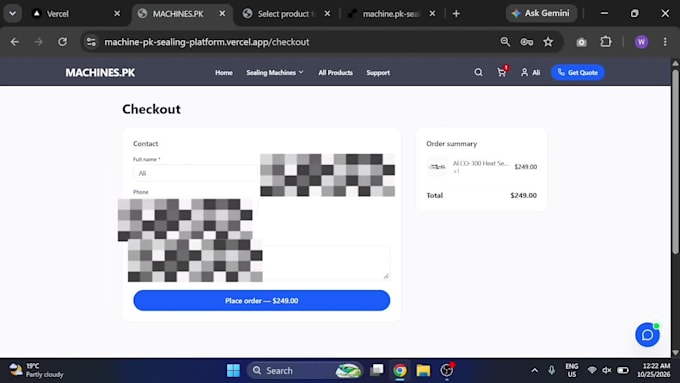Open the W profile avatar

pos(641,42)
